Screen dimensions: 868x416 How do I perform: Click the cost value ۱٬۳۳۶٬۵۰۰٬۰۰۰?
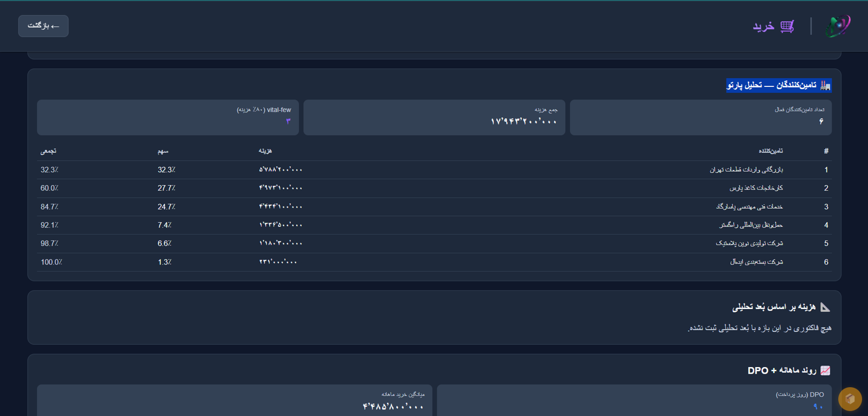pyautogui.click(x=280, y=225)
